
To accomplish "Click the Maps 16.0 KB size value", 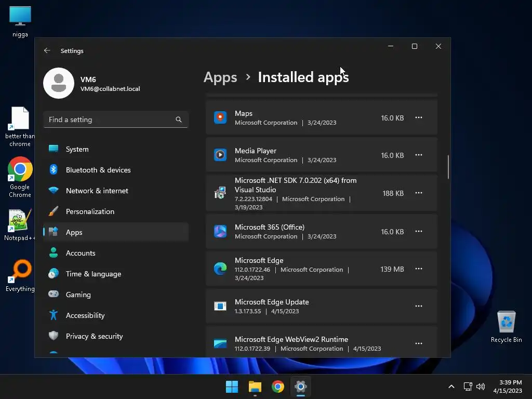I will pos(392,118).
